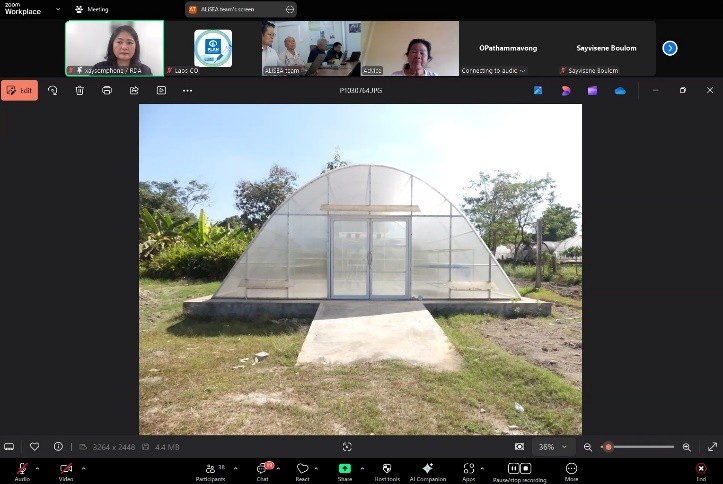
Task: Zoom in using plus magnifier
Action: point(687,447)
